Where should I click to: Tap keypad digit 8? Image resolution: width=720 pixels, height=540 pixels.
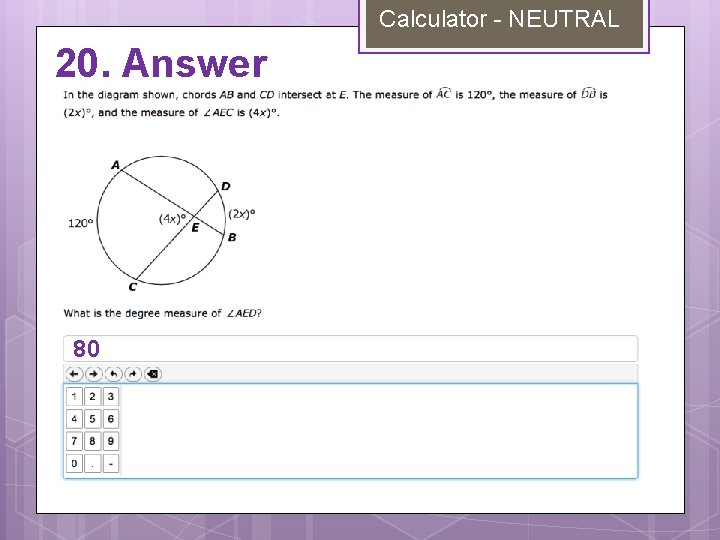pos(92,441)
